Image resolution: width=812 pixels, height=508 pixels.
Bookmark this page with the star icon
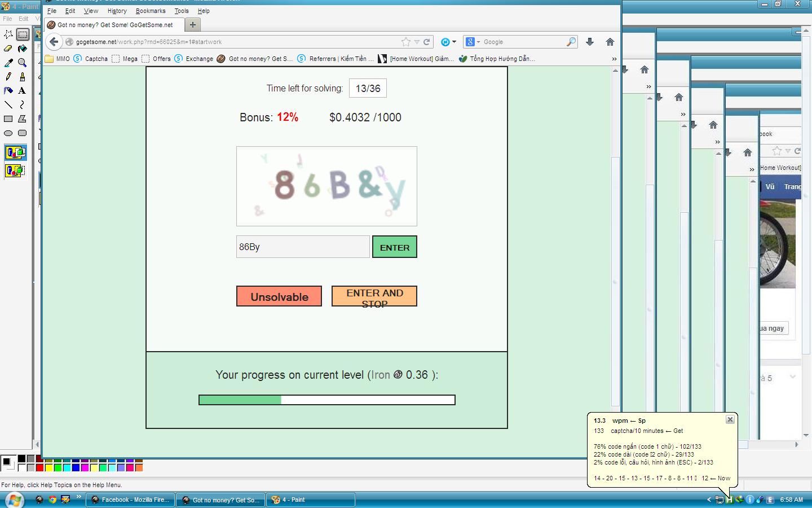[x=405, y=42]
